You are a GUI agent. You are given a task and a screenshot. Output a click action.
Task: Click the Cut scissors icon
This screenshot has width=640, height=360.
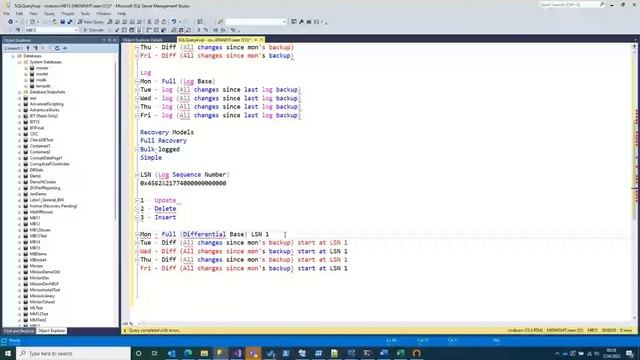[149, 22]
